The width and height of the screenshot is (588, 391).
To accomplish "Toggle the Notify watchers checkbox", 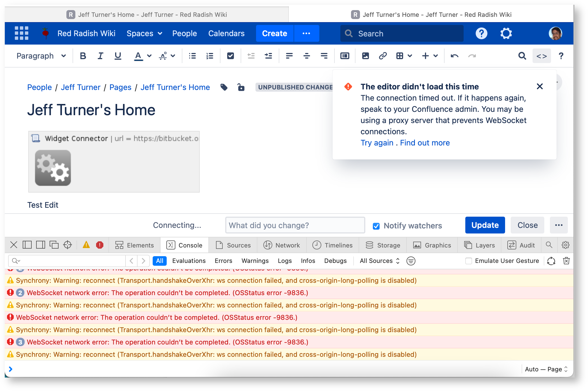I will [376, 226].
